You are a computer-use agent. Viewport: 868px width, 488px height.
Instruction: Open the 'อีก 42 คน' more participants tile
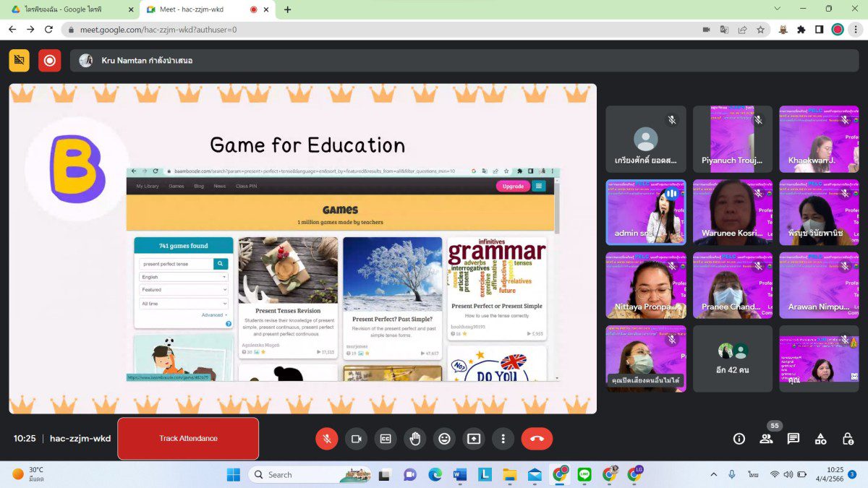[733, 359]
